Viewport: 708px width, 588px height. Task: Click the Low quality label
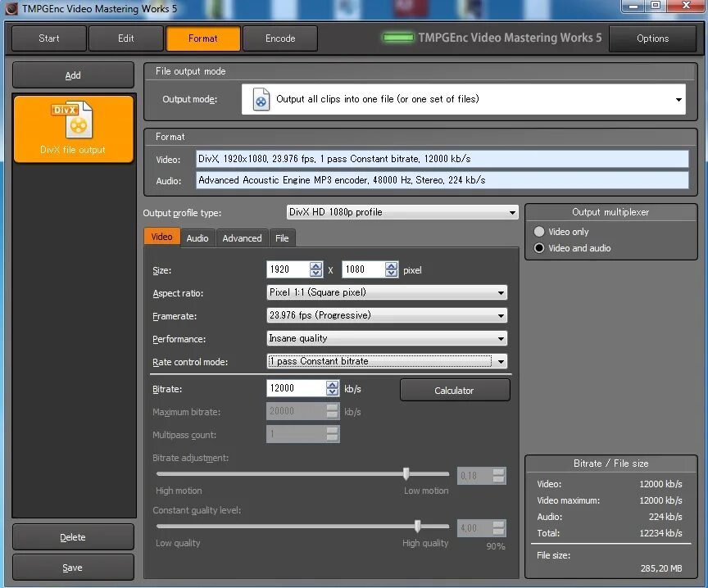178,543
